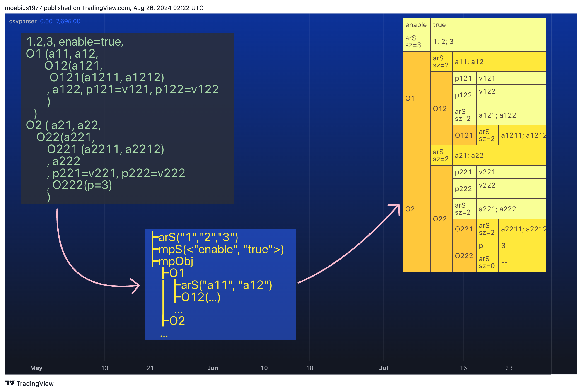Image resolution: width=582 pixels, height=392 pixels.
Task: Click the O12 table cell
Action: click(x=441, y=108)
